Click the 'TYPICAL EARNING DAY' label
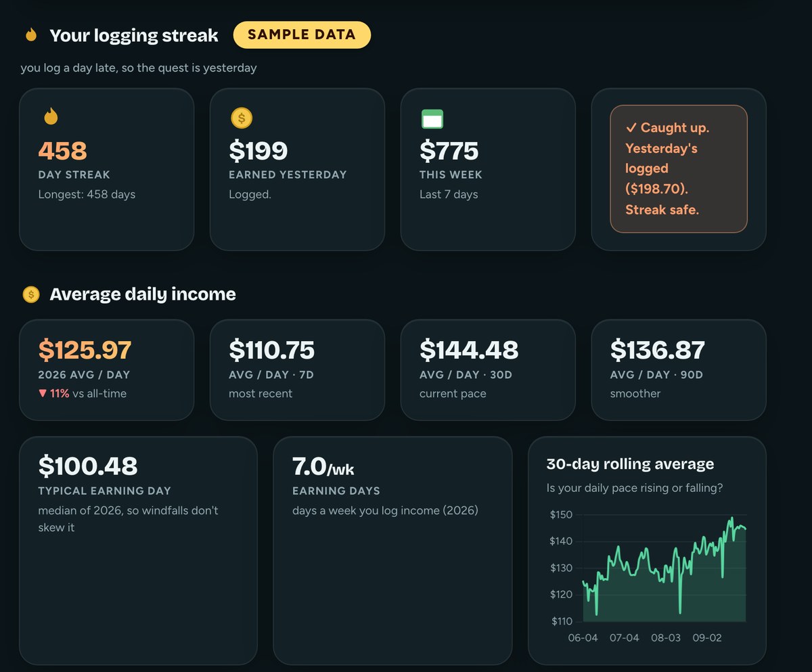 [x=105, y=491]
